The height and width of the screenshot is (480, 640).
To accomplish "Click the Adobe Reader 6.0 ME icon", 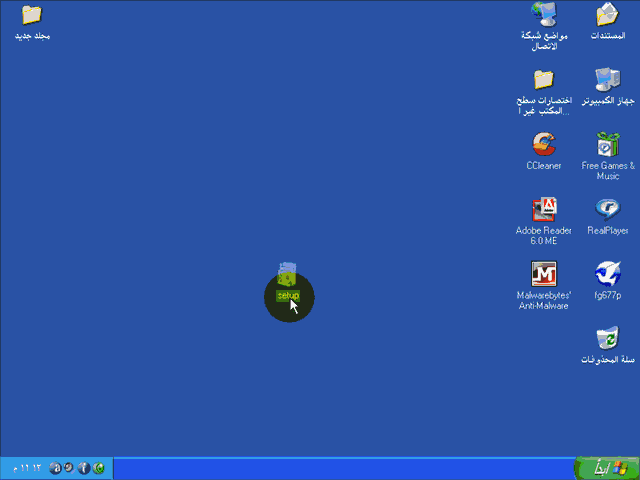I will point(544,210).
